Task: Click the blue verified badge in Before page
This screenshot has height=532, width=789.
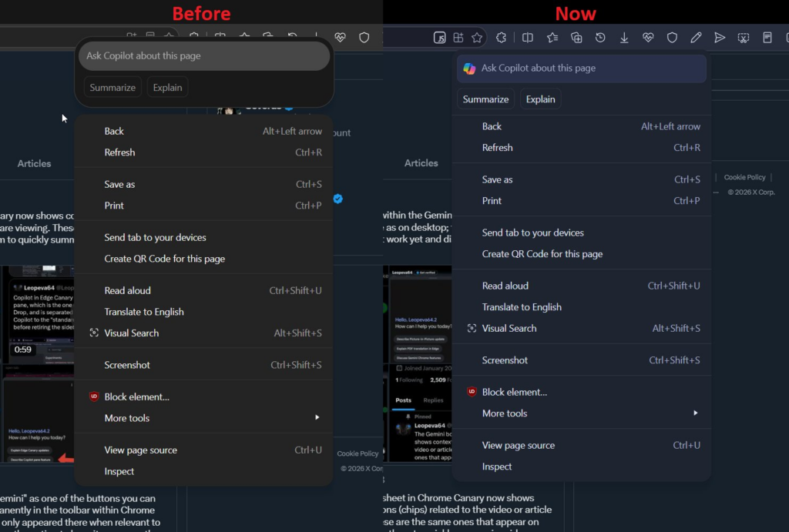Action: tap(338, 199)
